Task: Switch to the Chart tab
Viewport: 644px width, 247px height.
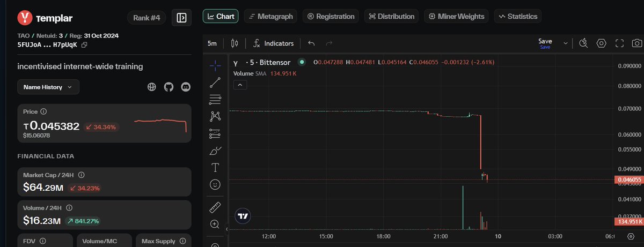Action: [221, 17]
